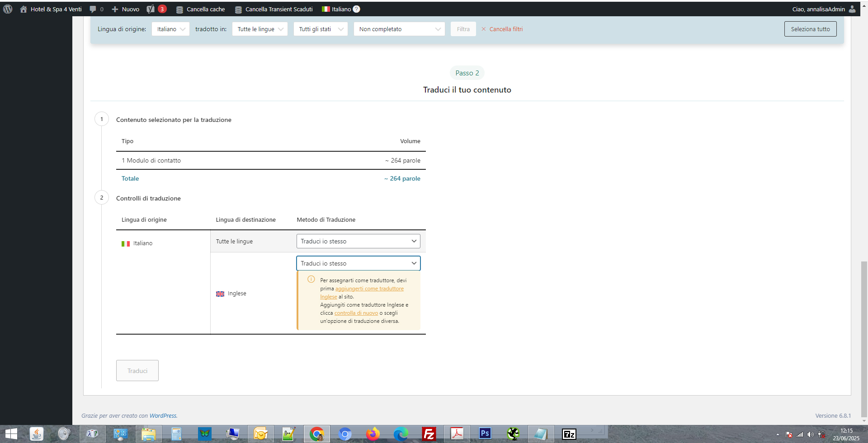Click the 'Totale' label
This screenshot has height=443, width=868.
[130, 178]
